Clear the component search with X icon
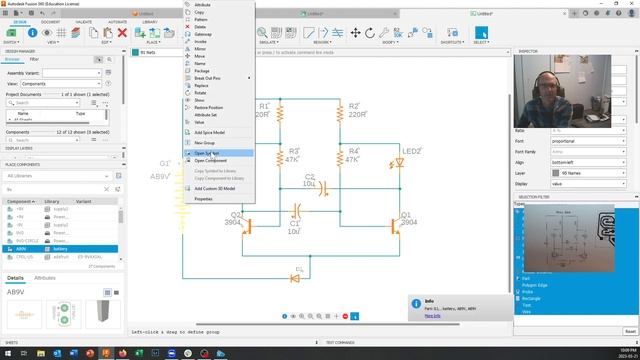 pos(107,189)
